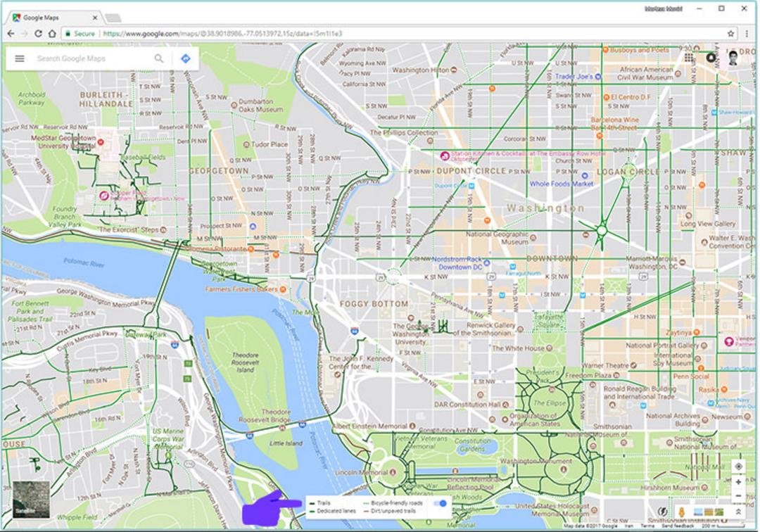760x532 pixels.
Task: Open the El Centro D.F. restaurant pin
Action: (x=606, y=97)
